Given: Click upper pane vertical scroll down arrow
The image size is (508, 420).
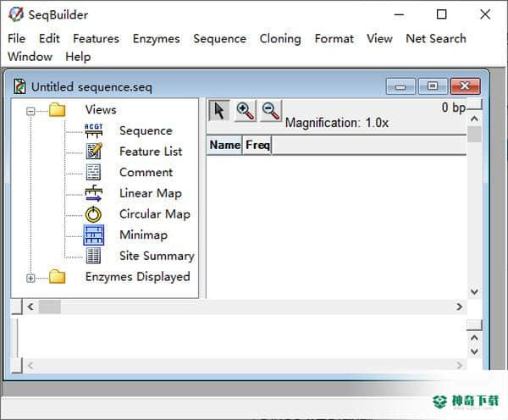Looking at the screenshot, I should (474, 291).
